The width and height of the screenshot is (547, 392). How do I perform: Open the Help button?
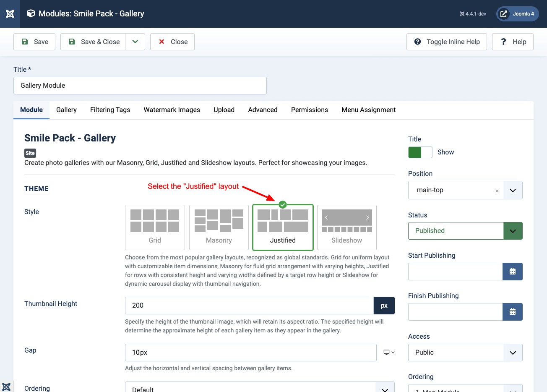point(513,42)
